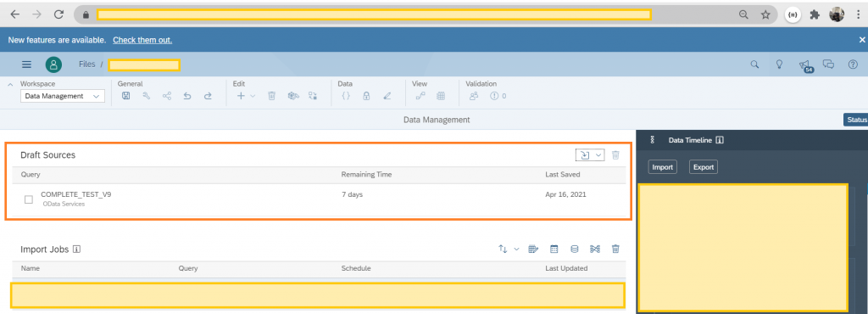Click the Share icon in General
Viewport: 868px width, 314px height.
(x=167, y=96)
